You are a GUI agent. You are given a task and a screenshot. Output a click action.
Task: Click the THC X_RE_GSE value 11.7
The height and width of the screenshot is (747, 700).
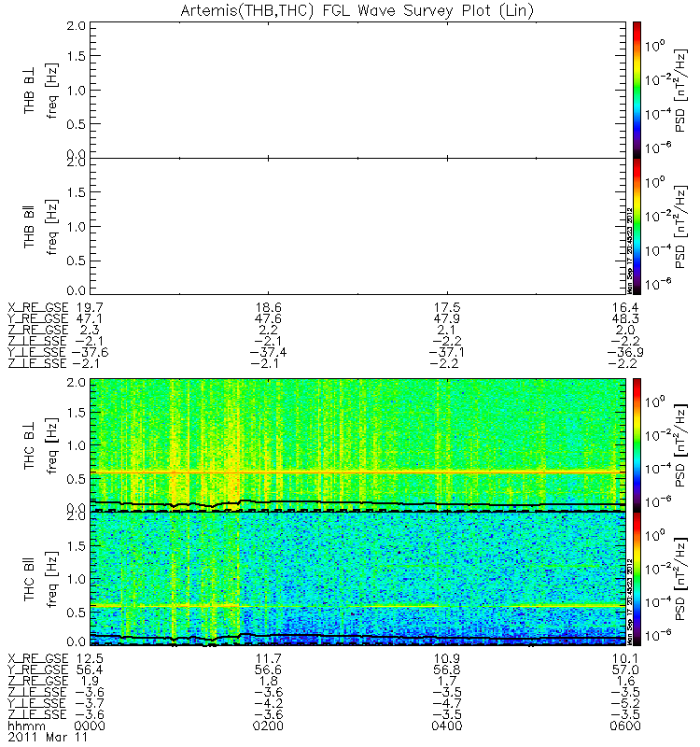[x=268, y=658]
